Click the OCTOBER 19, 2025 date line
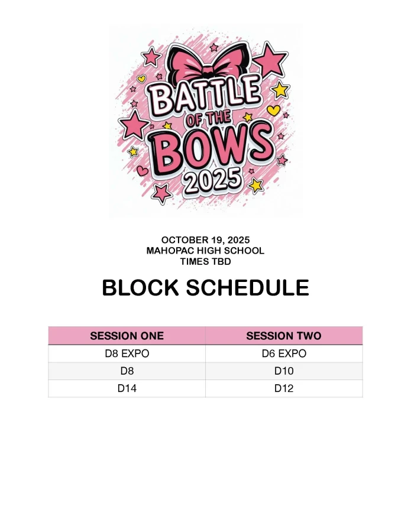 [x=205, y=240]
